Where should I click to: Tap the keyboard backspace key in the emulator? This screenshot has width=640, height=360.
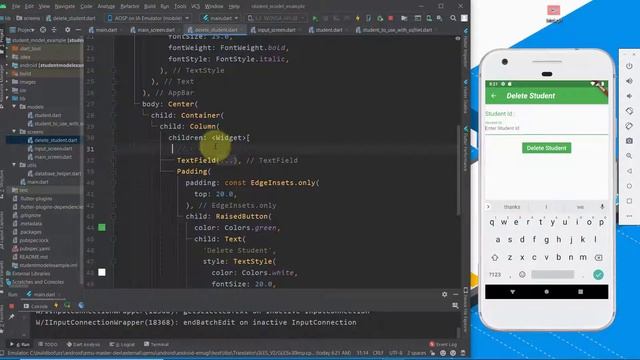pos(598,258)
